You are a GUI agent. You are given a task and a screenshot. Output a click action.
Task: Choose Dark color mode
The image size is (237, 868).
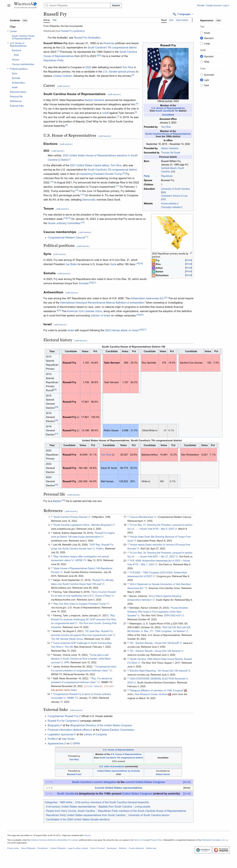click(x=202, y=85)
